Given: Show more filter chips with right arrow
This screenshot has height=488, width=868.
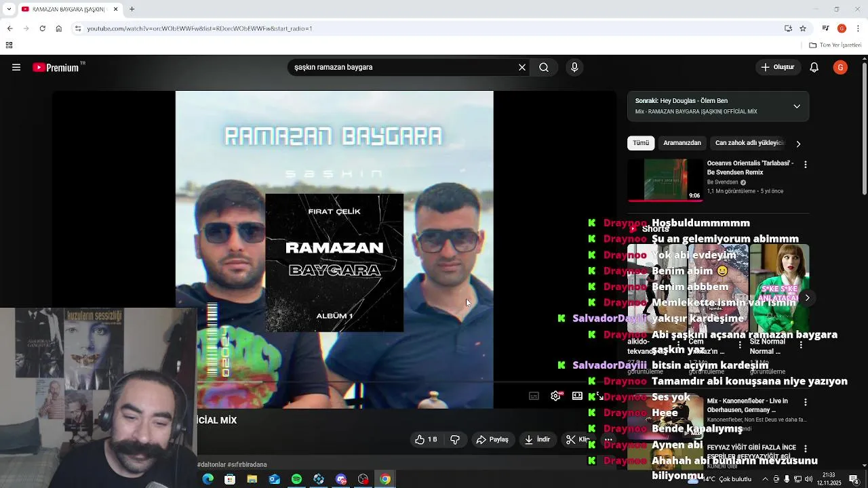Looking at the screenshot, I should pyautogui.click(x=798, y=144).
